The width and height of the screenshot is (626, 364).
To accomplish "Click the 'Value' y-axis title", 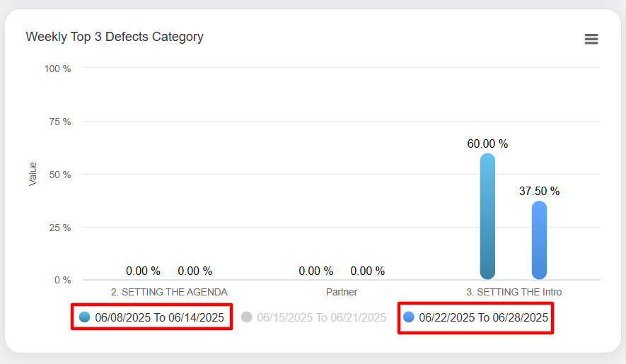I will [33, 174].
